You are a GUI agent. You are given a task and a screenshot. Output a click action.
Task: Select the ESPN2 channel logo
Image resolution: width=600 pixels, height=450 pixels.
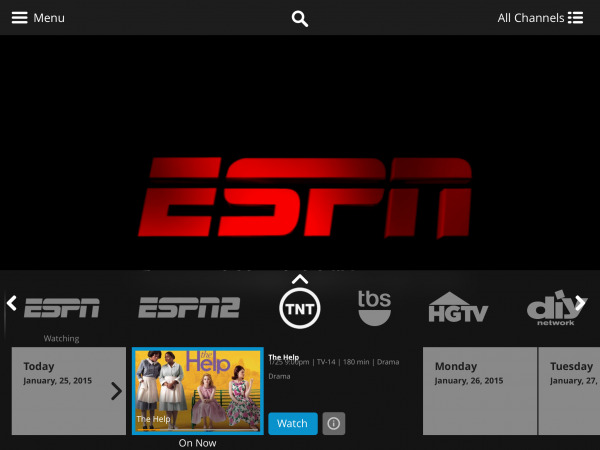click(189, 308)
